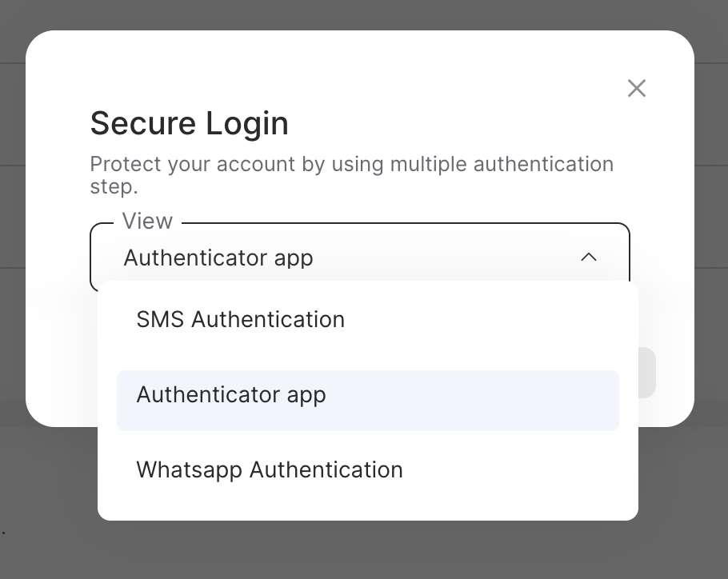The width and height of the screenshot is (728, 579).
Task: Switch authentication to SMS Authentication
Action: point(240,320)
